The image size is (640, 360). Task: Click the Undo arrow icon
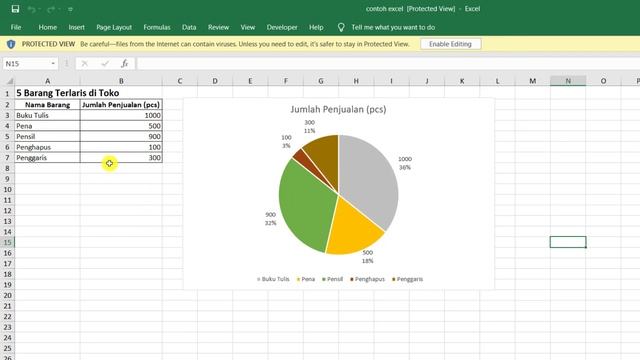[x=31, y=9]
